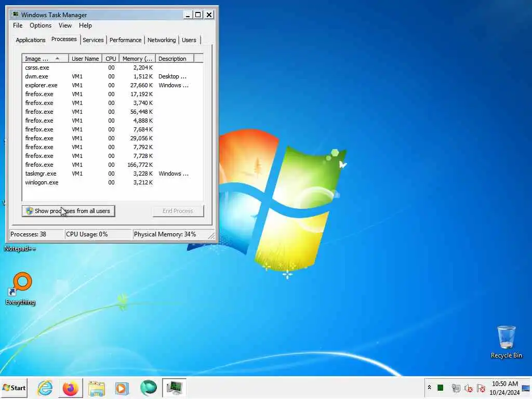Sort by Image Name column header
The image size is (532, 399).
coord(46,59)
